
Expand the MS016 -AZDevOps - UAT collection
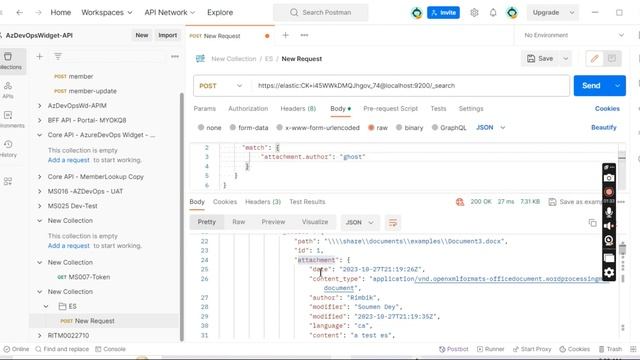[x=40, y=191]
